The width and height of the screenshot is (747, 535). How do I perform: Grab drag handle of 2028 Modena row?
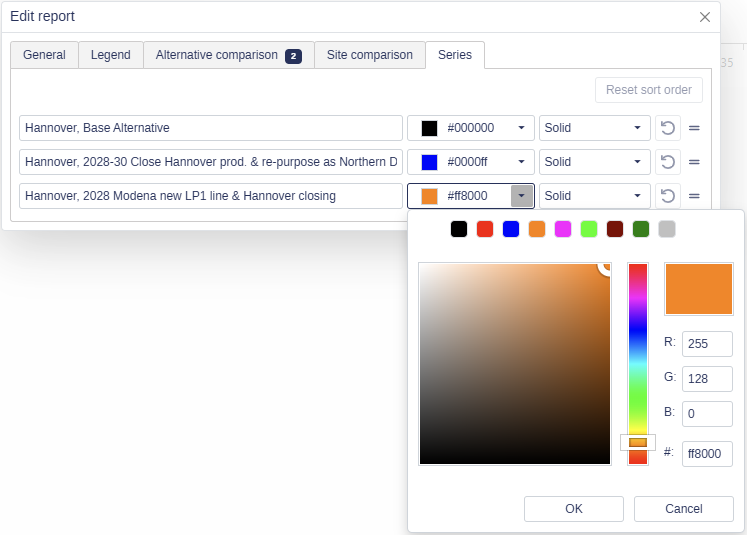[694, 196]
